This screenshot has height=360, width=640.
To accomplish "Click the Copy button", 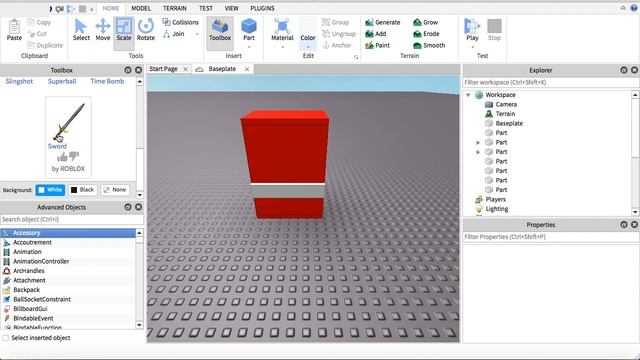I will [39, 22].
